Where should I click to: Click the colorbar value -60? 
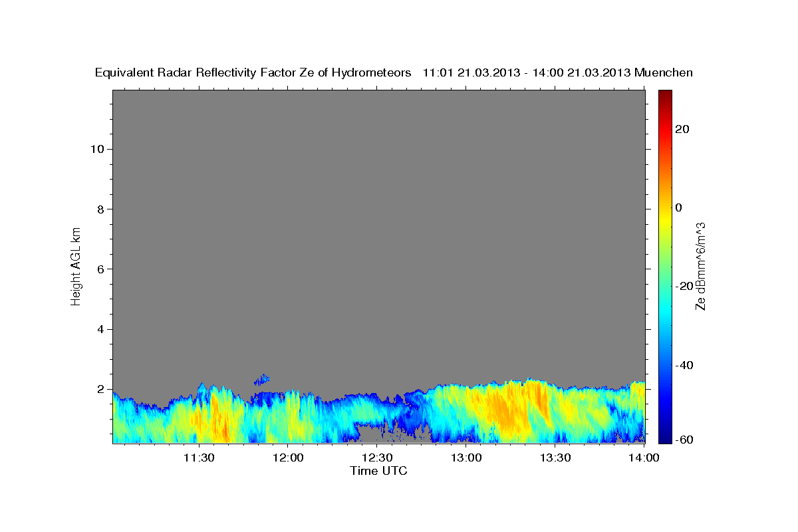pyautogui.click(x=684, y=440)
